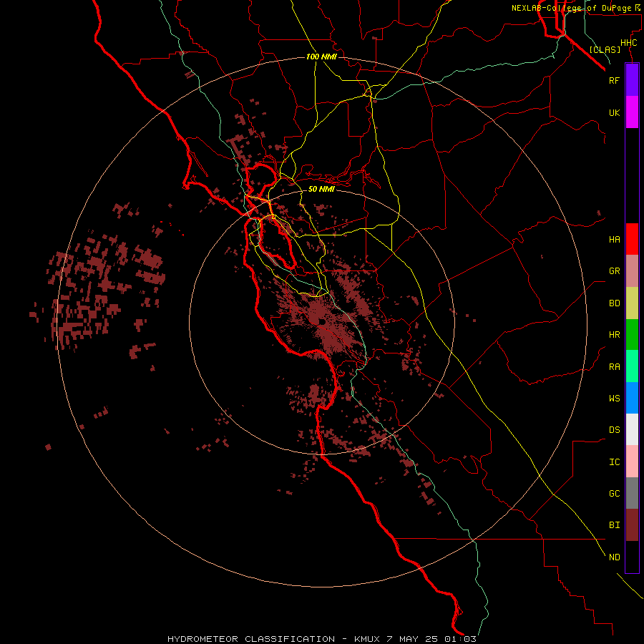644x644 pixels.
Task: Click the HR green legend swatch
Action: click(x=632, y=335)
